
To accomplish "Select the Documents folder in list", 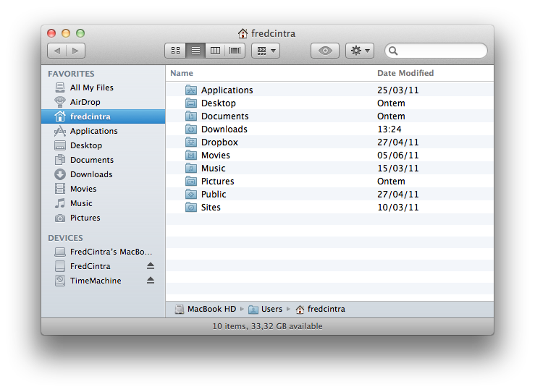I will pyautogui.click(x=329, y=116).
